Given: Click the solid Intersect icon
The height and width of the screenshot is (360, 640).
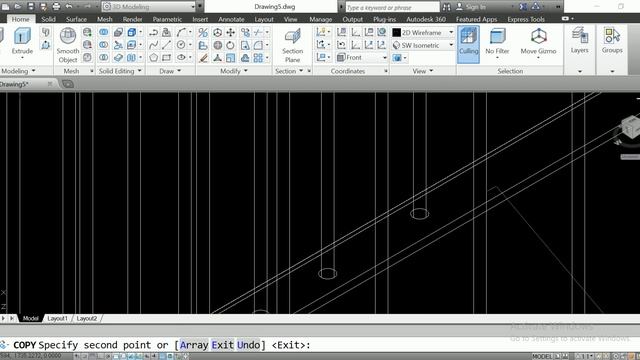Looking at the screenshot, I should coord(104,58).
